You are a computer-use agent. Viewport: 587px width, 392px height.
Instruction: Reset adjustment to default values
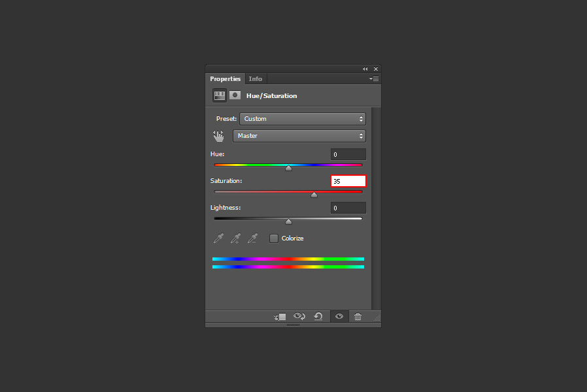pos(318,316)
